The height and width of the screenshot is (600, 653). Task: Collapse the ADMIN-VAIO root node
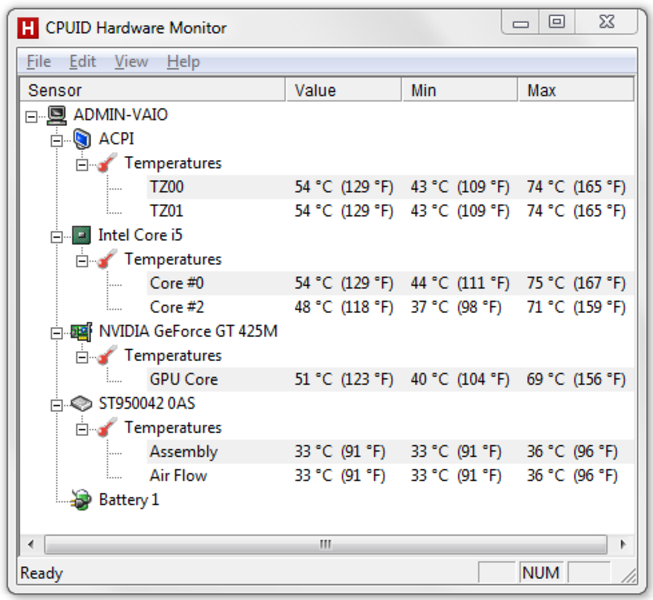click(31, 117)
